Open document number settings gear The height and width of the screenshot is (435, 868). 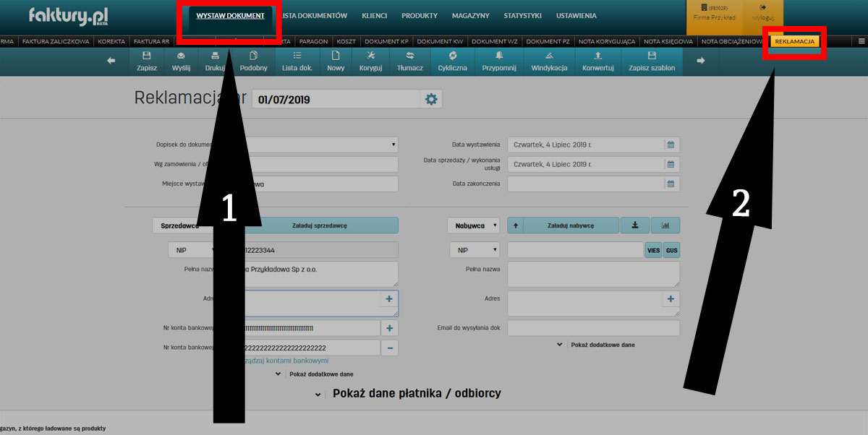(x=432, y=99)
